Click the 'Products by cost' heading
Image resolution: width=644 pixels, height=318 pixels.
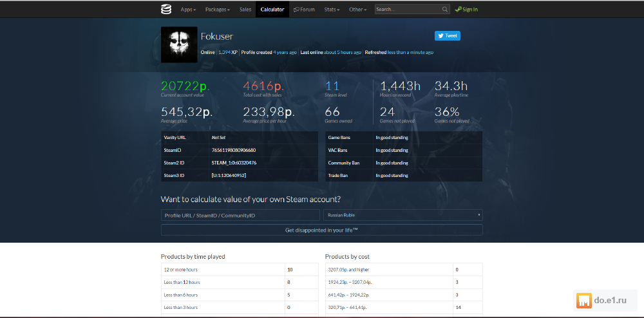348,256
